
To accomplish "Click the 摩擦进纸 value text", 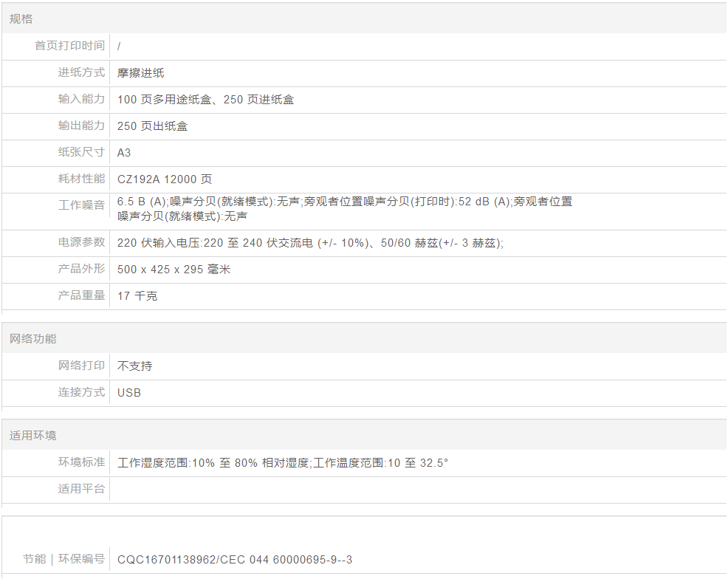I will pyautogui.click(x=141, y=73).
